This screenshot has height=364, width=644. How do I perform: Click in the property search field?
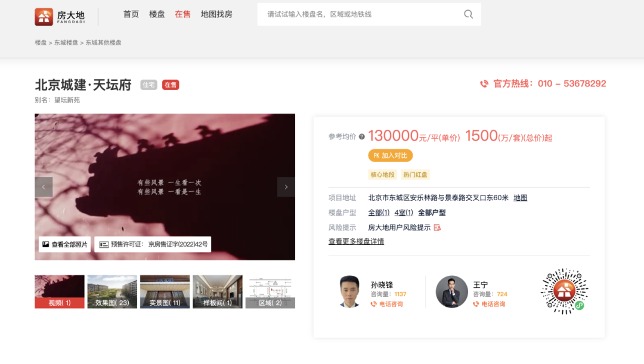(x=369, y=14)
